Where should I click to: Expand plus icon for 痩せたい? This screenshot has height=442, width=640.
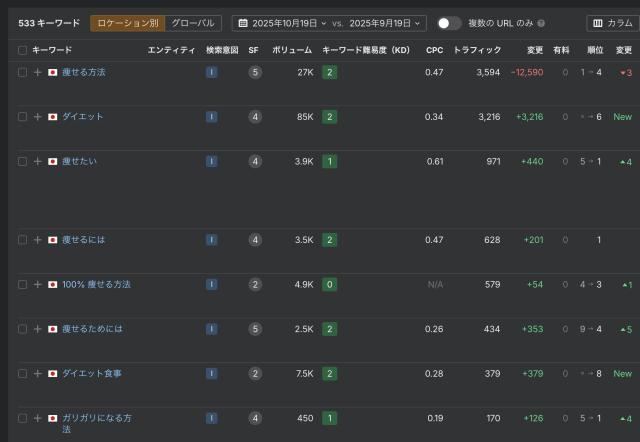[x=38, y=162]
